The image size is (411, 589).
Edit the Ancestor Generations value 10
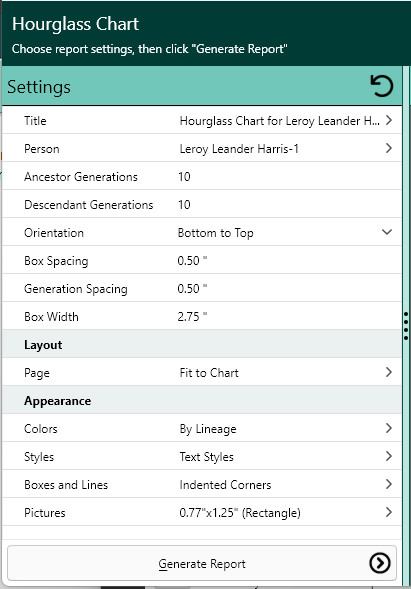click(x=184, y=177)
